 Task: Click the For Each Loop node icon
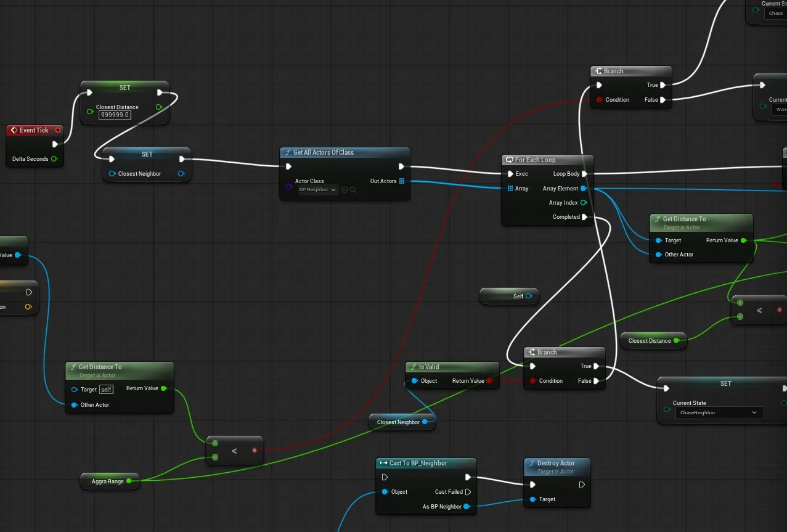coord(510,160)
